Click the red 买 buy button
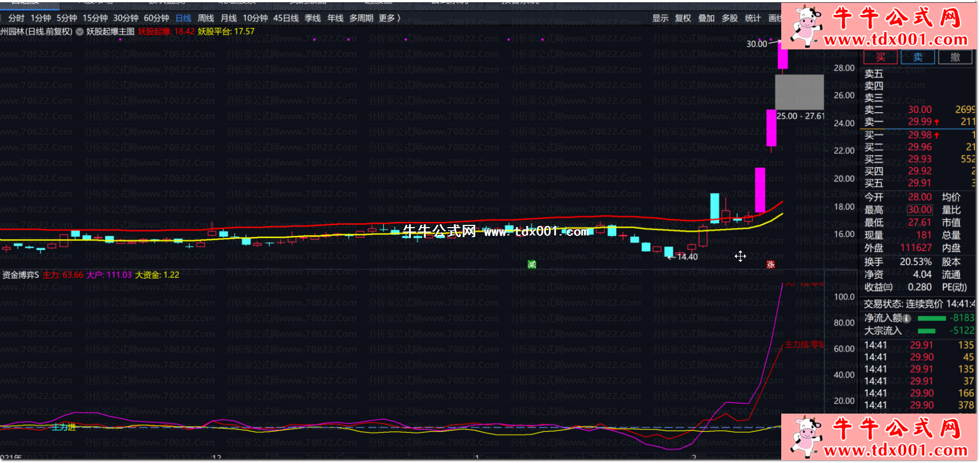The image size is (980, 463). [881, 57]
